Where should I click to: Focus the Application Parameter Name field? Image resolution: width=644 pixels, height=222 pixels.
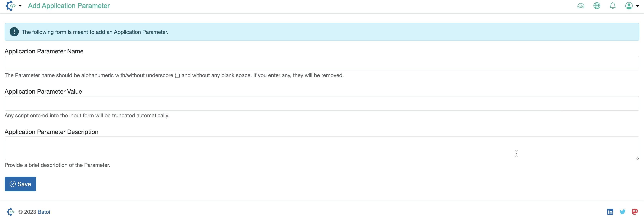point(322,63)
